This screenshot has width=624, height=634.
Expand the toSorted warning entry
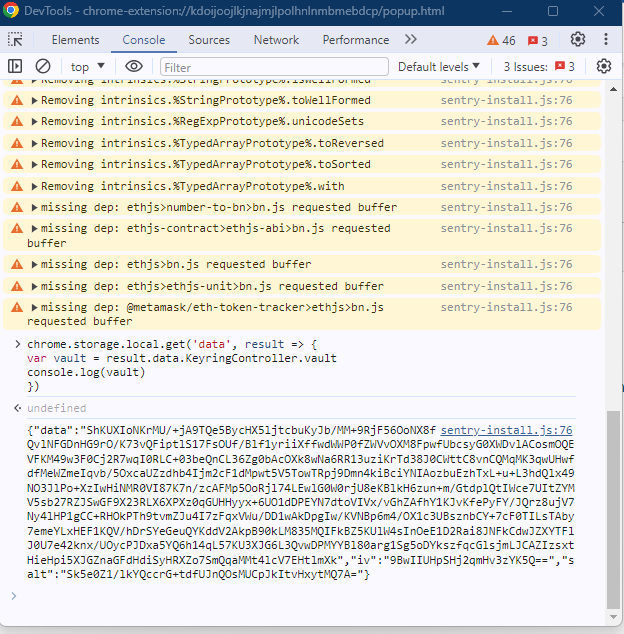click(34, 164)
